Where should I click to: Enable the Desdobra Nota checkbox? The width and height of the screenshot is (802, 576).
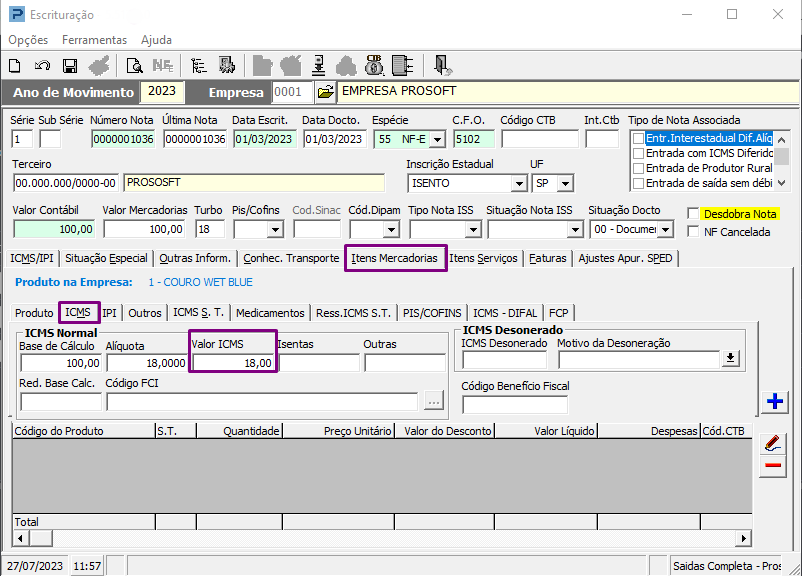(694, 214)
